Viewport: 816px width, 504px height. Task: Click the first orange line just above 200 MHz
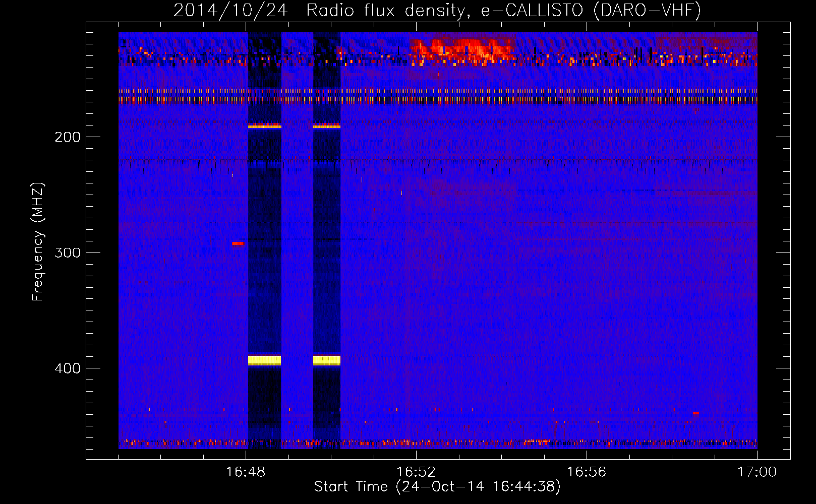[264, 125]
